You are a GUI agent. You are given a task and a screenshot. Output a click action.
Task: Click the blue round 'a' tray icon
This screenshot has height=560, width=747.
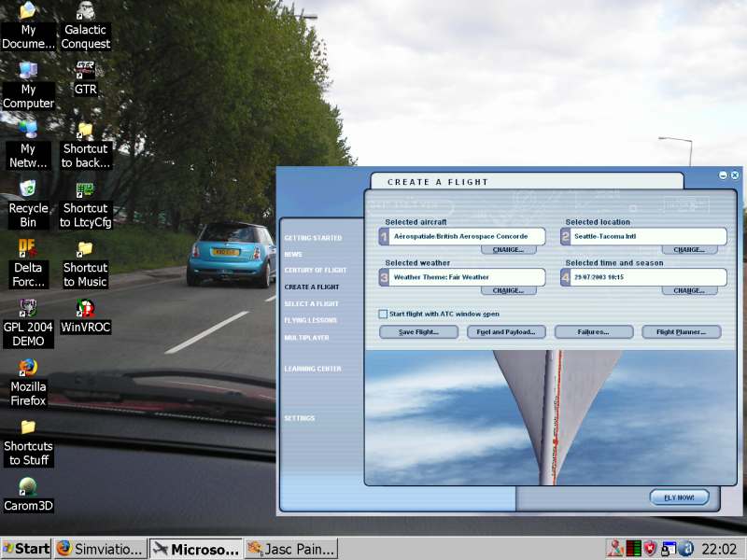[685, 549]
